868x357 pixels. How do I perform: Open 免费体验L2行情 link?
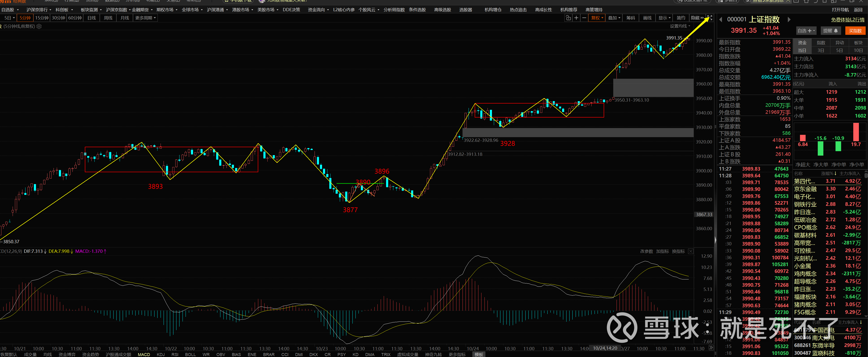pyautogui.click(x=847, y=20)
